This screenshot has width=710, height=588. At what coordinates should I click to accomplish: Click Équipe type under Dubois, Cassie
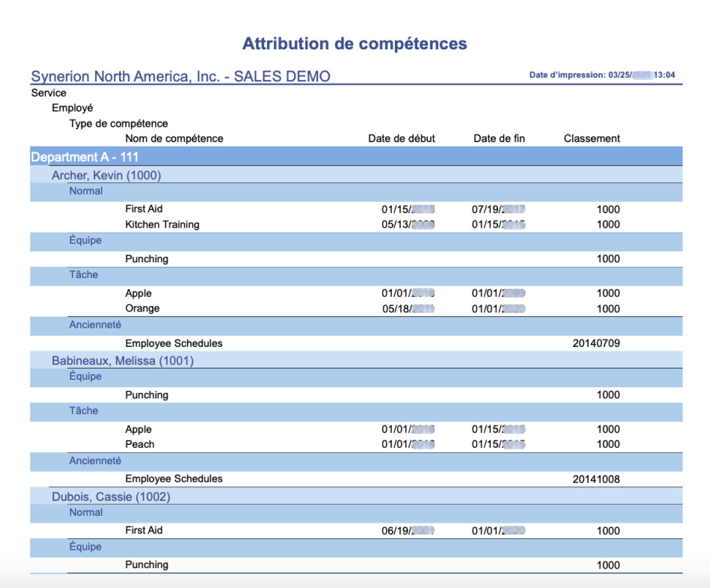85,546
